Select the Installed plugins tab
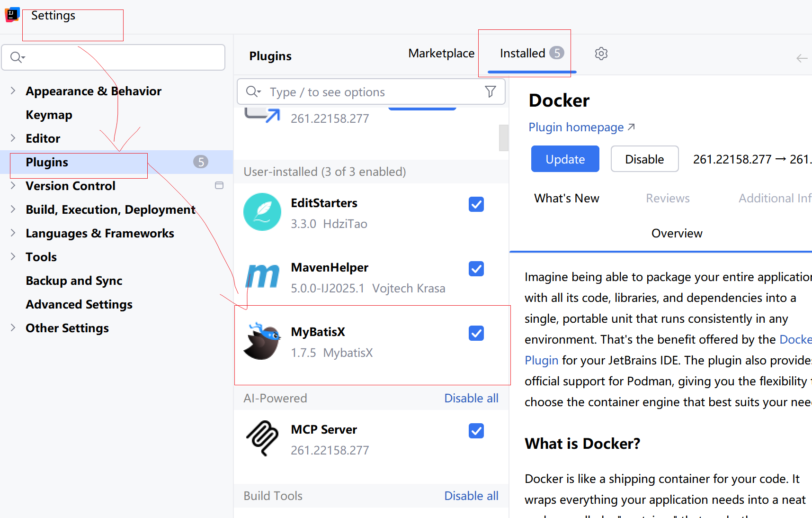Viewport: 812px width, 518px height. 532,53
